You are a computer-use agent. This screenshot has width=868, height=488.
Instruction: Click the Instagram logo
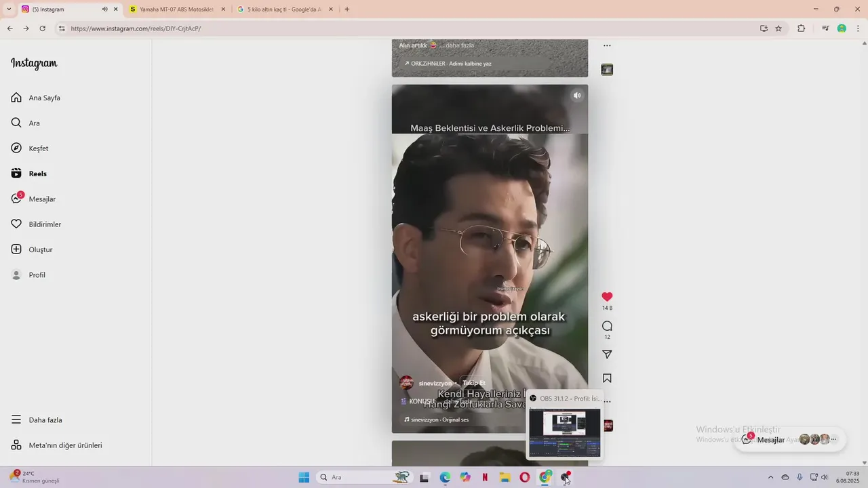pos(34,64)
